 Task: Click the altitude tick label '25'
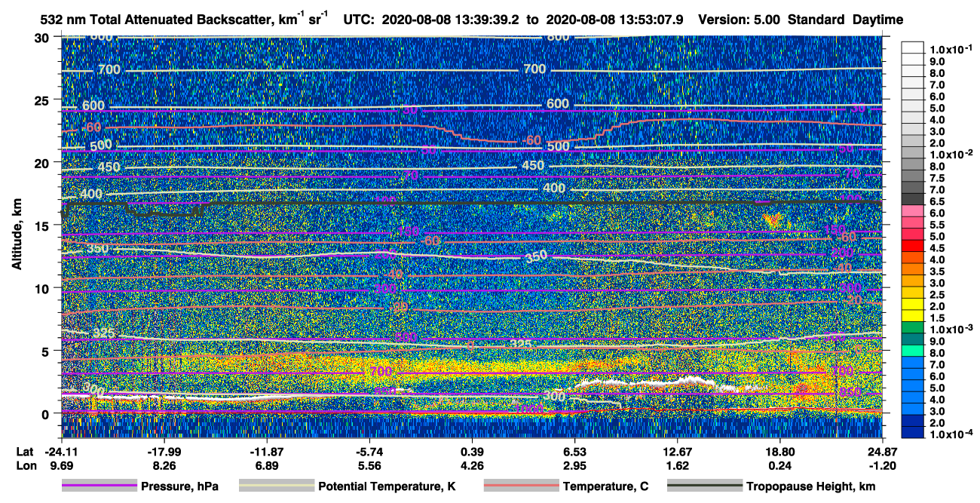click(x=44, y=100)
